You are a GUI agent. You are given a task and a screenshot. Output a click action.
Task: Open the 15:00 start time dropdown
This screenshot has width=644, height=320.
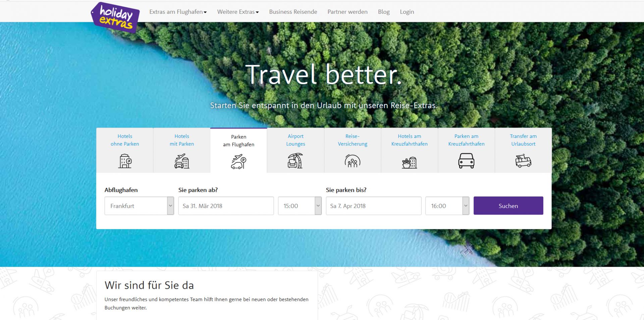point(300,206)
